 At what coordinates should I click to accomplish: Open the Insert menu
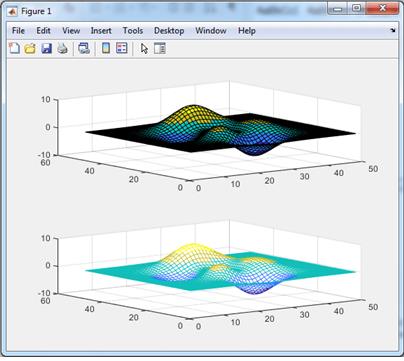point(101,31)
